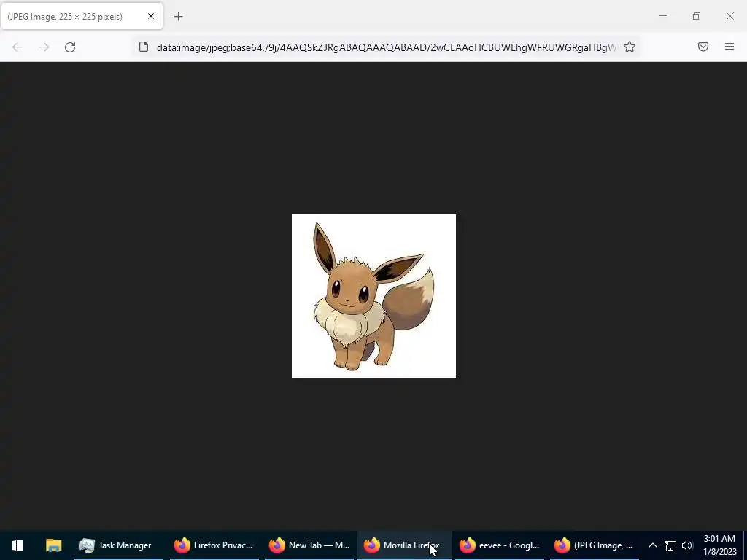Close the Firefox window
747x560 pixels.
[x=729, y=16]
